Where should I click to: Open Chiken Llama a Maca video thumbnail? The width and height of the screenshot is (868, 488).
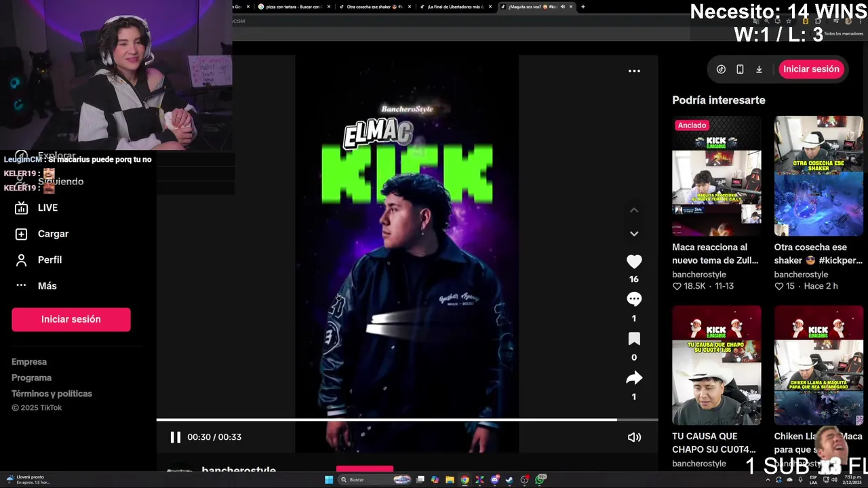(818, 365)
